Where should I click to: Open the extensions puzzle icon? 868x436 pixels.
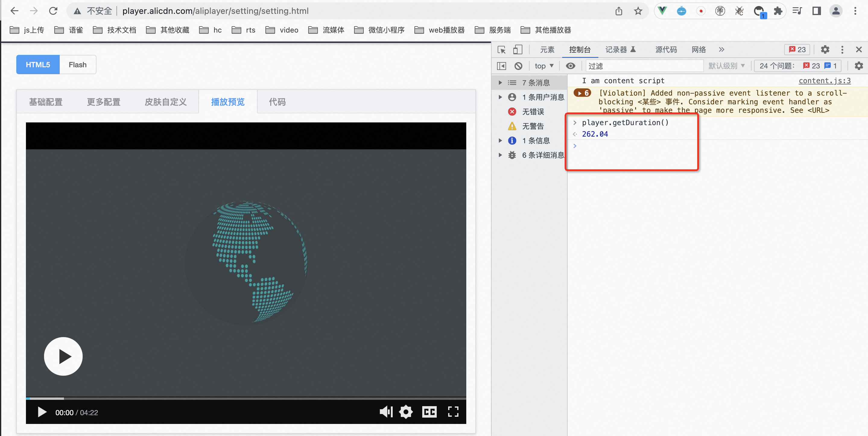coord(778,11)
